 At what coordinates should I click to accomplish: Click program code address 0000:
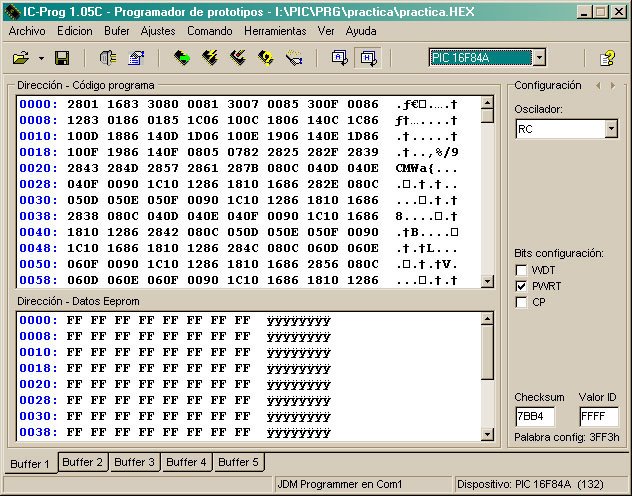[38, 104]
